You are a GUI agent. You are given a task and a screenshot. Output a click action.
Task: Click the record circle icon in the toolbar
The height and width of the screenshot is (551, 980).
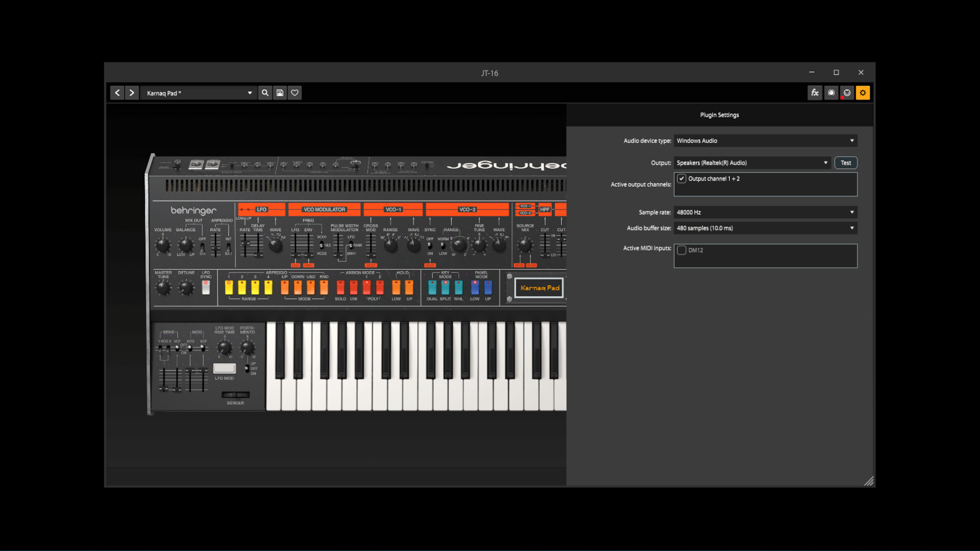(x=831, y=93)
